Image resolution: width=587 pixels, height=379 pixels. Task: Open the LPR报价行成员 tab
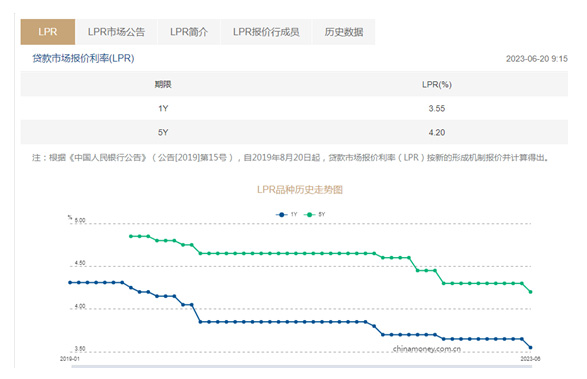coord(266,32)
